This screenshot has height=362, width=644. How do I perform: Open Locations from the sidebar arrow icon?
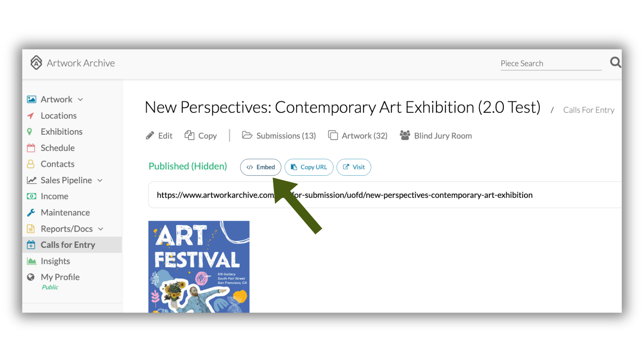(x=31, y=116)
